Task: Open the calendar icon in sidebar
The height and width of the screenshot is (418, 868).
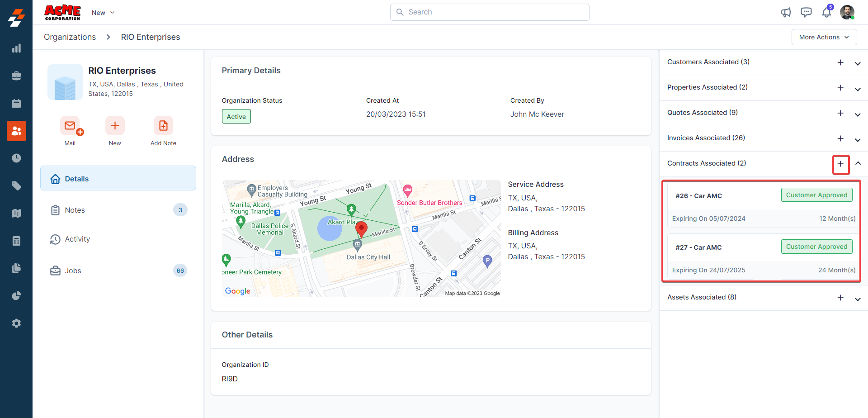Action: [x=16, y=103]
